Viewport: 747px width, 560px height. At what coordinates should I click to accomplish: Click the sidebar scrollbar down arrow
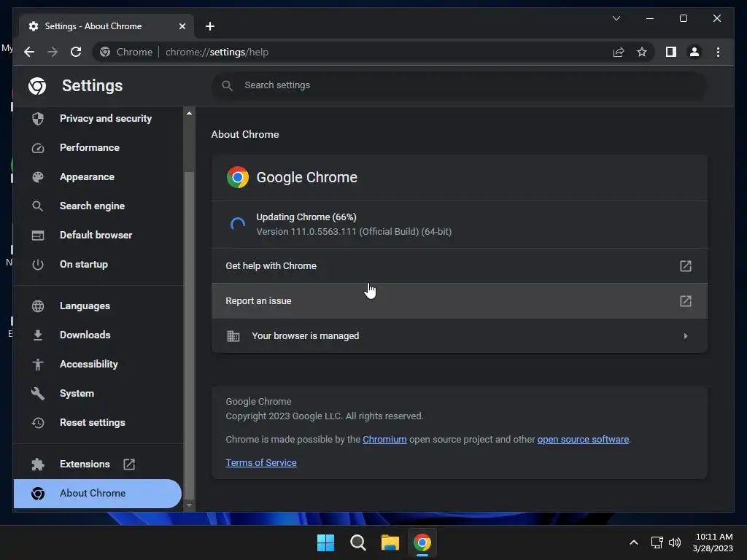[189, 505]
